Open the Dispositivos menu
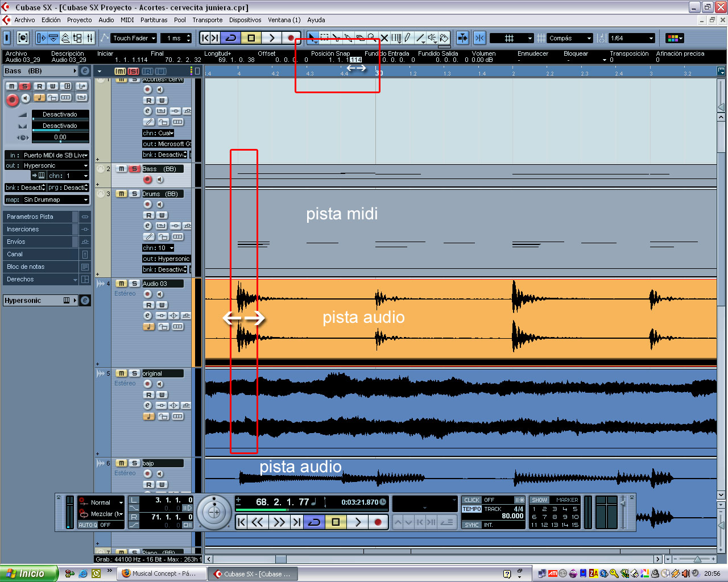This screenshot has width=728, height=582. tap(245, 20)
